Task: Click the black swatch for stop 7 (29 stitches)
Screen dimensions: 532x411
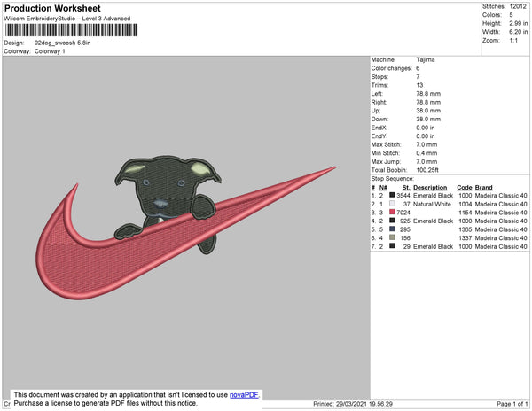Action: click(392, 246)
